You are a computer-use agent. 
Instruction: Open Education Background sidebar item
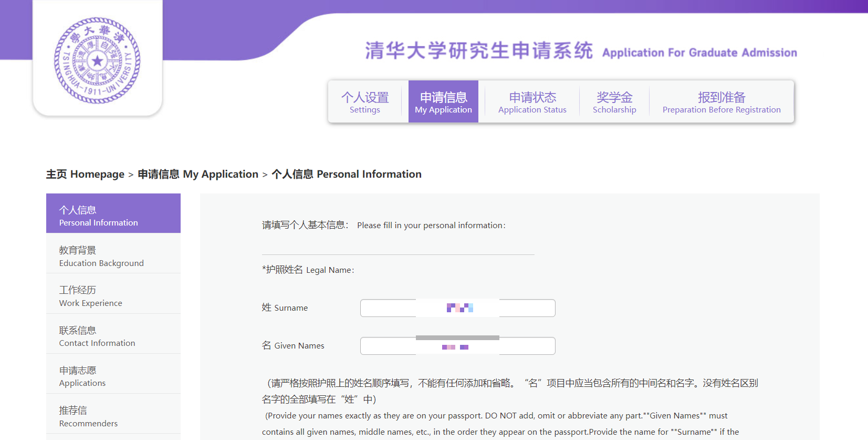(113, 253)
